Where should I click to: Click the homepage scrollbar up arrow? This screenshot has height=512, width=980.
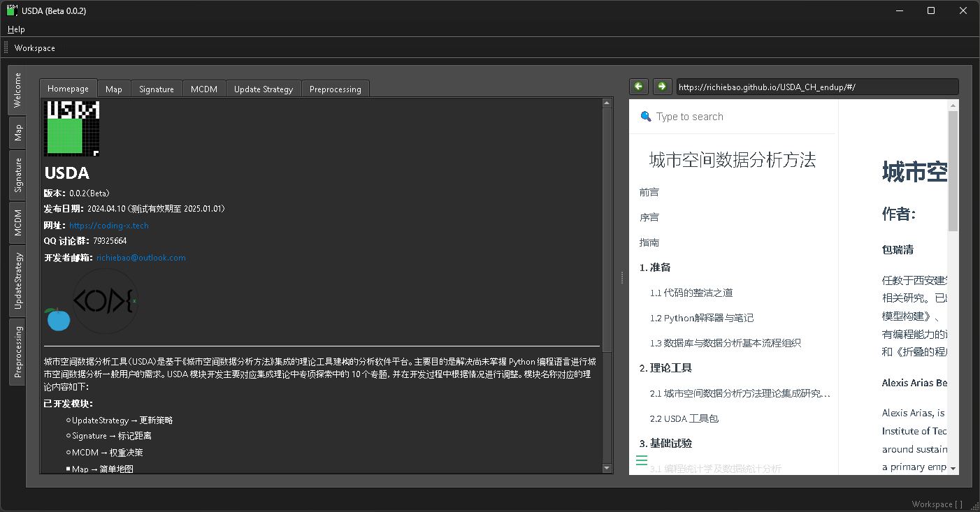click(607, 103)
